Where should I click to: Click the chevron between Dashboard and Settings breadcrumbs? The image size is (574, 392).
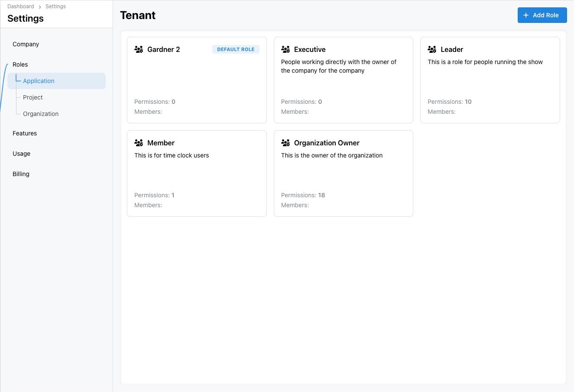pyautogui.click(x=39, y=6)
